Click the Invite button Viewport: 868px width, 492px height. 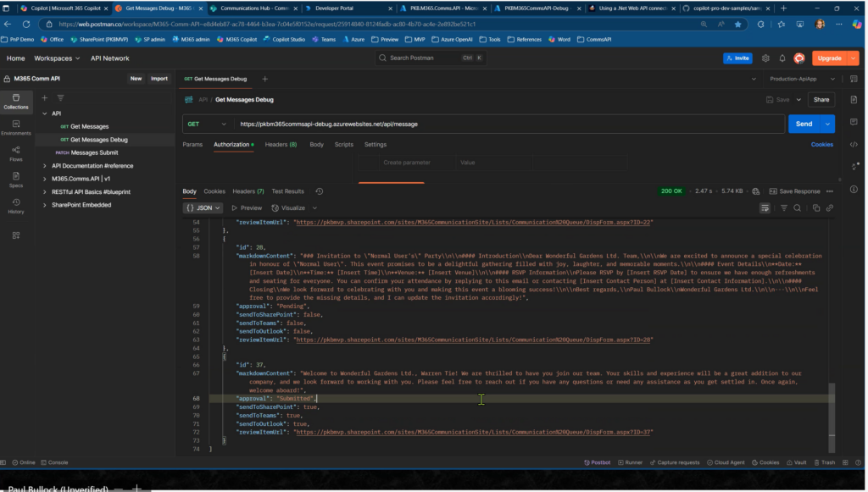pyautogui.click(x=737, y=58)
